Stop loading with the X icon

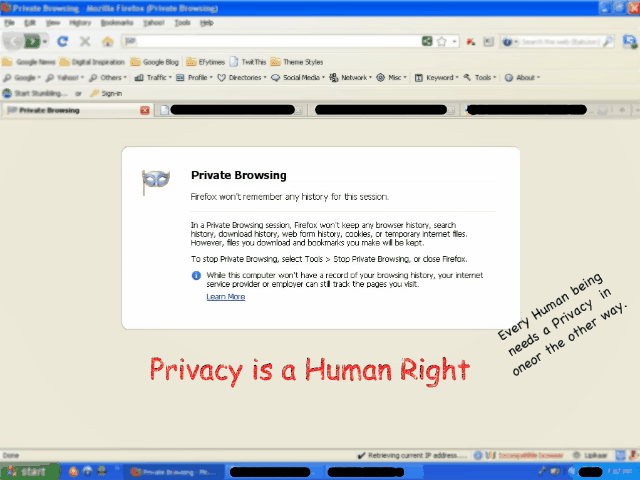pyautogui.click(x=85, y=41)
